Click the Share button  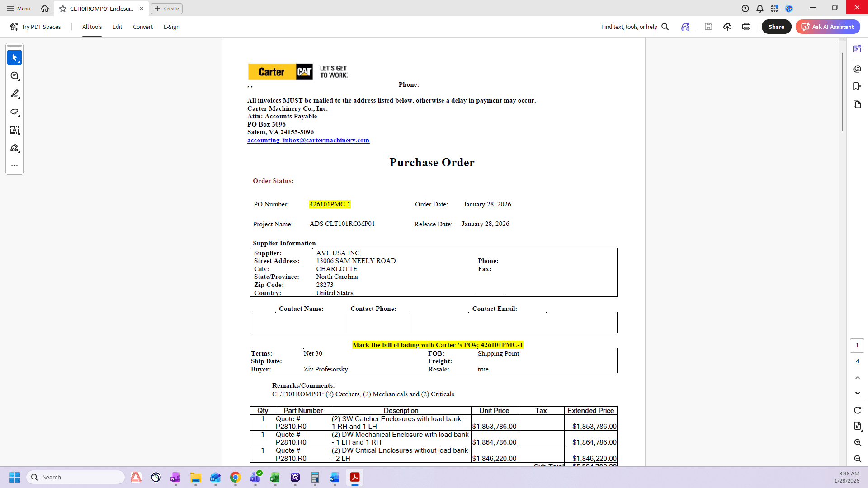[776, 27]
